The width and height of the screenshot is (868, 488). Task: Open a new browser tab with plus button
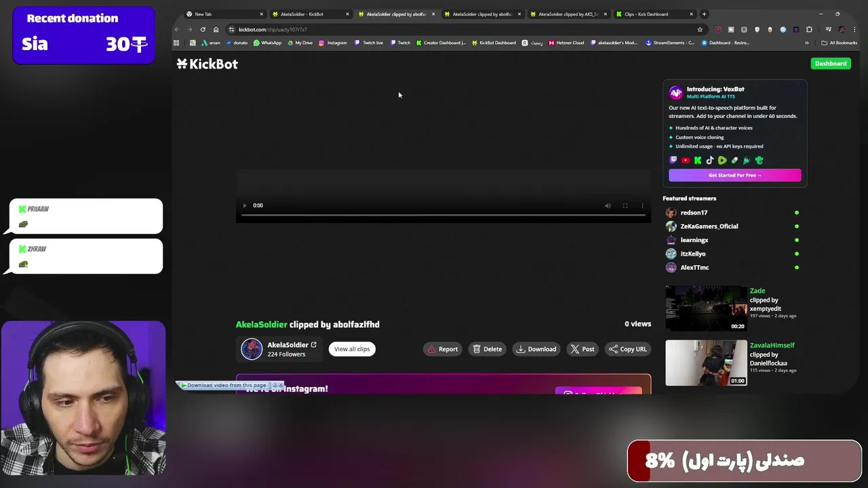(704, 14)
